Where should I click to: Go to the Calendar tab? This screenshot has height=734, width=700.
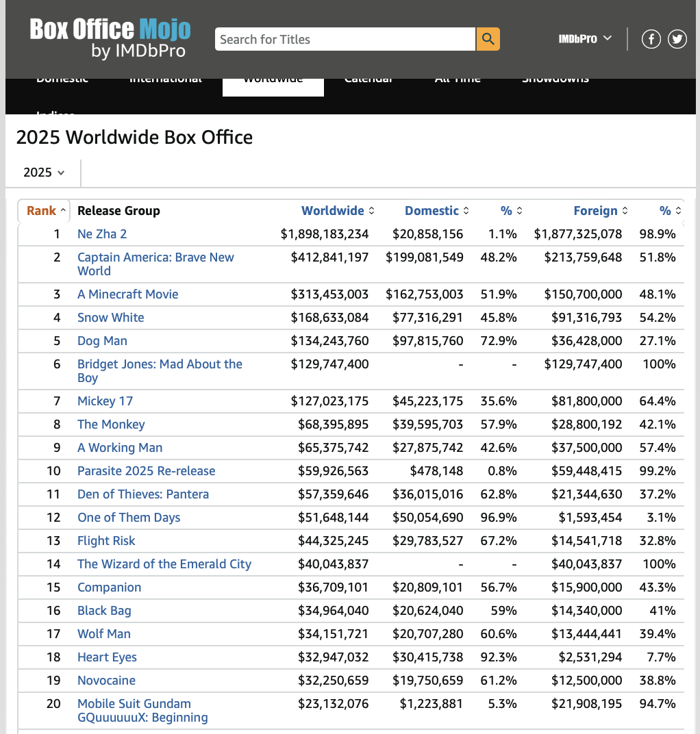[x=368, y=81]
